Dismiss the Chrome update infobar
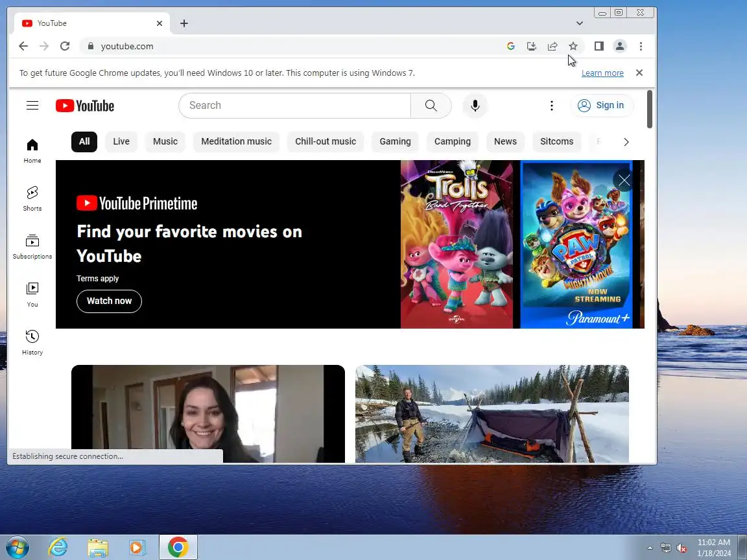Image resolution: width=747 pixels, height=560 pixels. click(639, 73)
